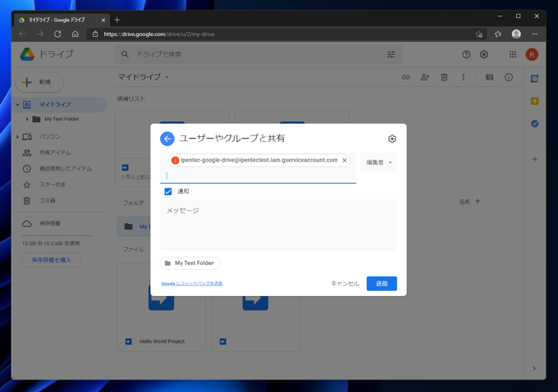Reload the page in the browser
The height and width of the screenshot is (392, 558).
[57, 34]
